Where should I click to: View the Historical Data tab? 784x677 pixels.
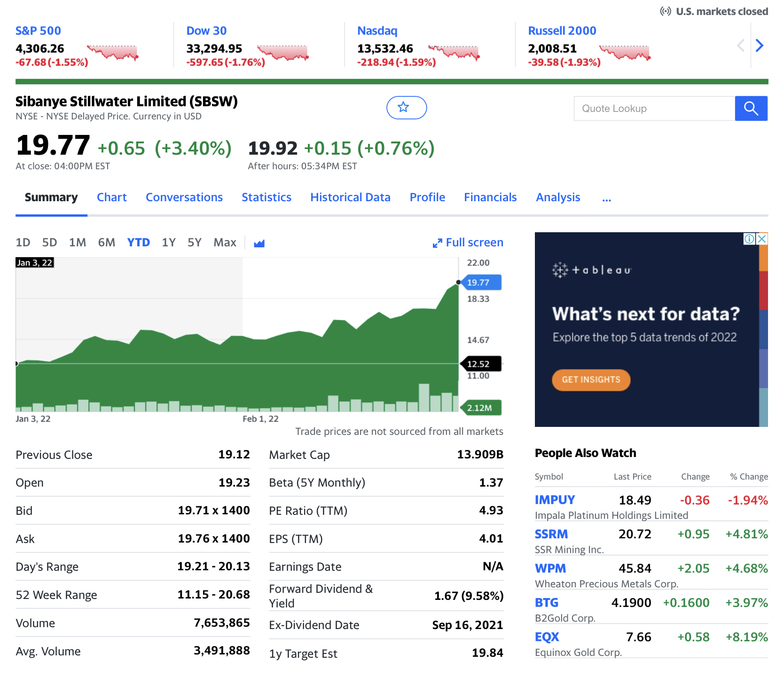click(x=350, y=197)
